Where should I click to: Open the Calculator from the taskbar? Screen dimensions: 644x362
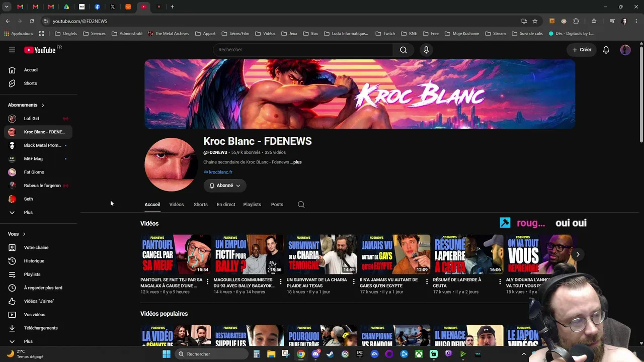pos(257,354)
